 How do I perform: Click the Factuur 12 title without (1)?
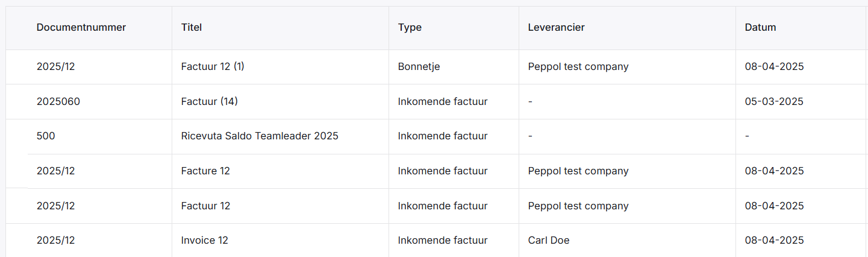(x=205, y=206)
